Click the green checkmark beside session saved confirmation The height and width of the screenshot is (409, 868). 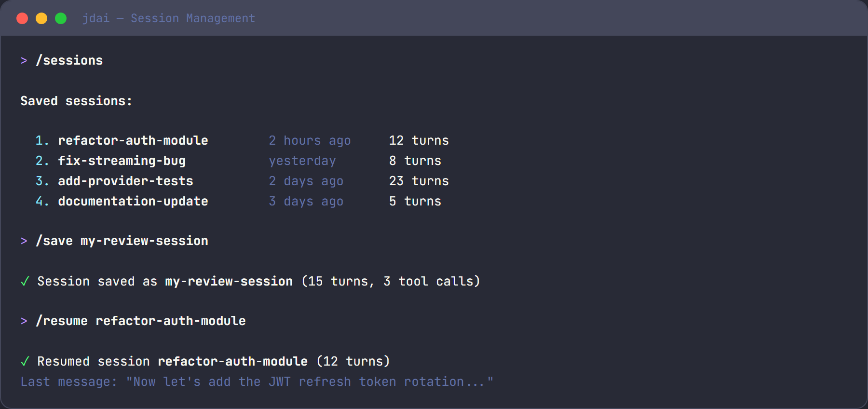[x=25, y=281]
